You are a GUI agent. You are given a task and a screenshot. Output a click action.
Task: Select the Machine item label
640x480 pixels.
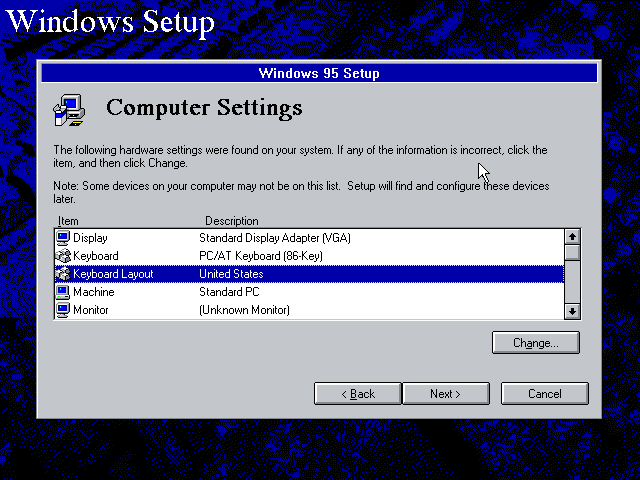click(94, 292)
